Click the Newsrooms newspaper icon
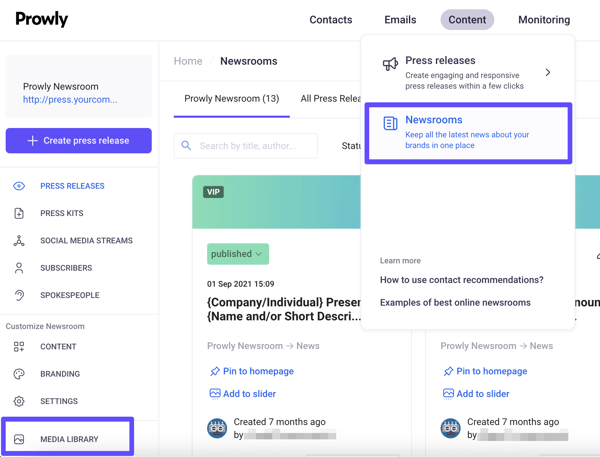 (390, 123)
